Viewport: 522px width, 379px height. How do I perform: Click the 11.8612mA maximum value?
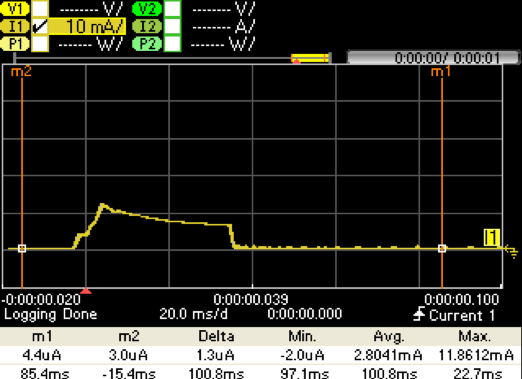tap(476, 355)
